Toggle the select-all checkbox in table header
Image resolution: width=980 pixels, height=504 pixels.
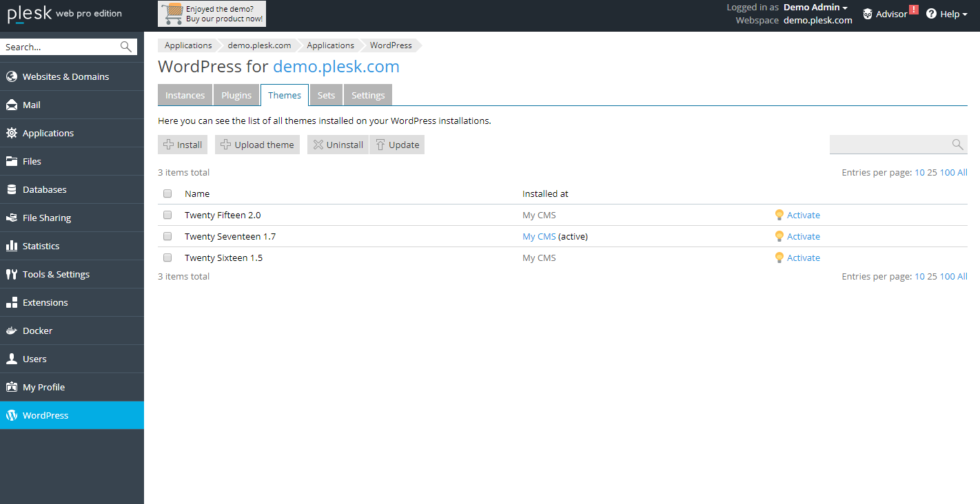[x=167, y=193]
